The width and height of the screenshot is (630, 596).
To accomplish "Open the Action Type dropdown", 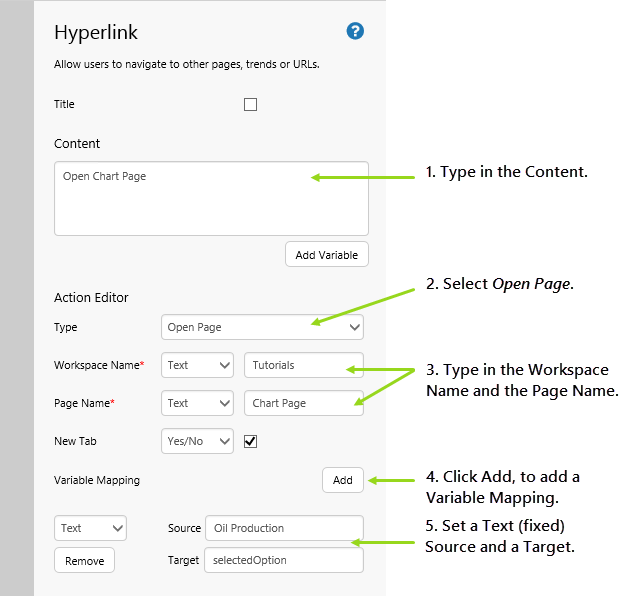I will (262, 327).
